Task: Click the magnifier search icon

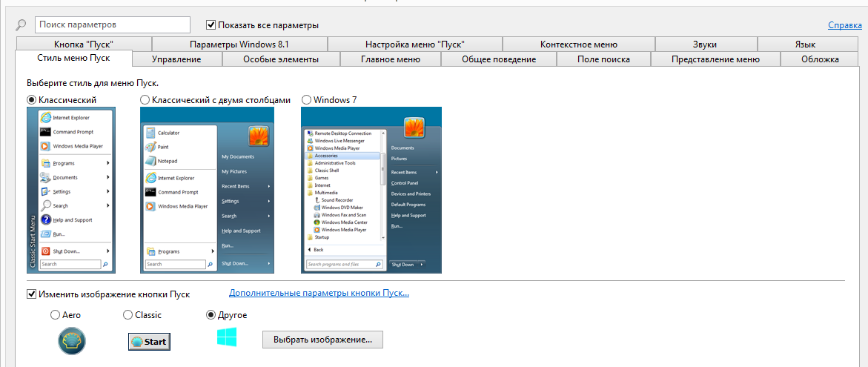Action: 21,24
